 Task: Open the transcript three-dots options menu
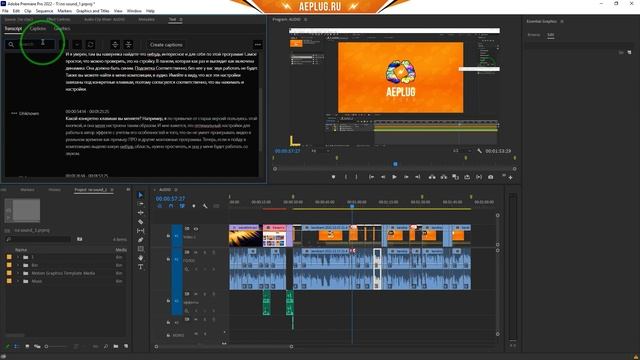[258, 44]
